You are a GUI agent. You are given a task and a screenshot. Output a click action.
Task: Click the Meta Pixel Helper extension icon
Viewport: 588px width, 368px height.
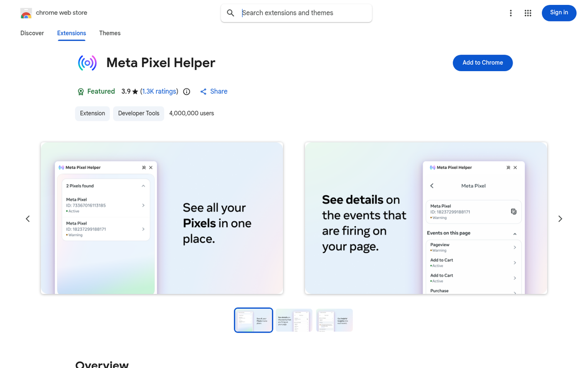point(87,63)
